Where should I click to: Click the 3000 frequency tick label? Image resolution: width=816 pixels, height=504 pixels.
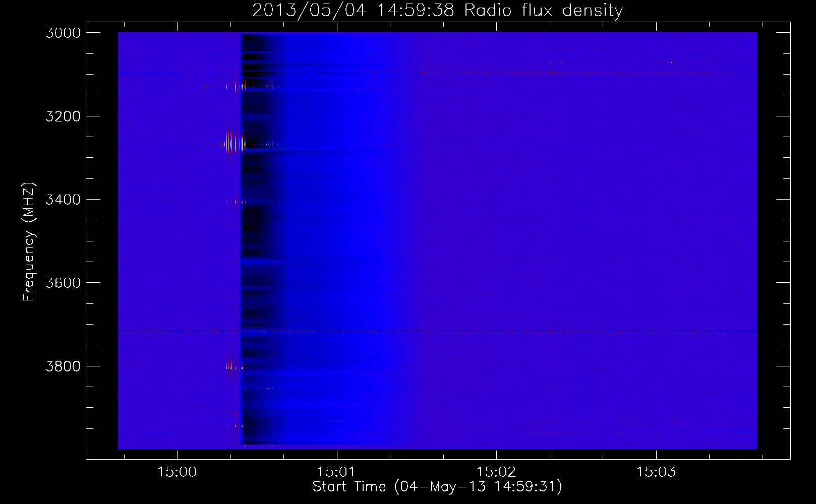63,33
